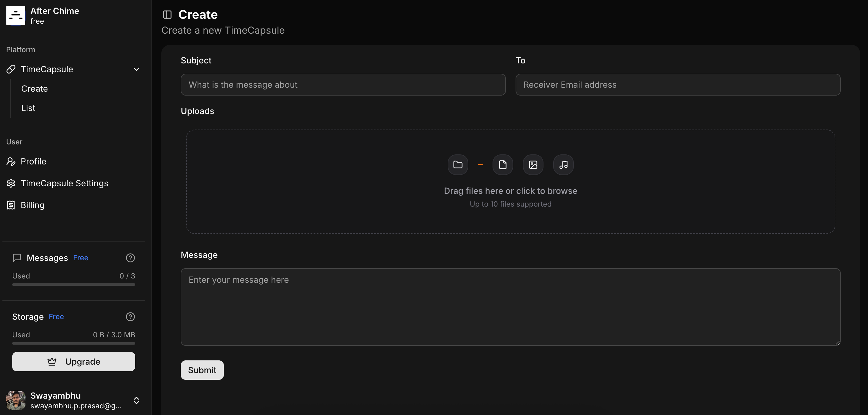Click the Subject input field
868x415 pixels.
[x=343, y=85]
